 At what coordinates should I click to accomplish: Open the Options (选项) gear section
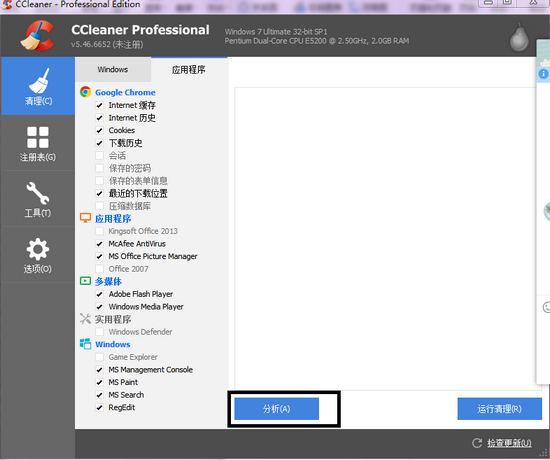click(x=38, y=255)
